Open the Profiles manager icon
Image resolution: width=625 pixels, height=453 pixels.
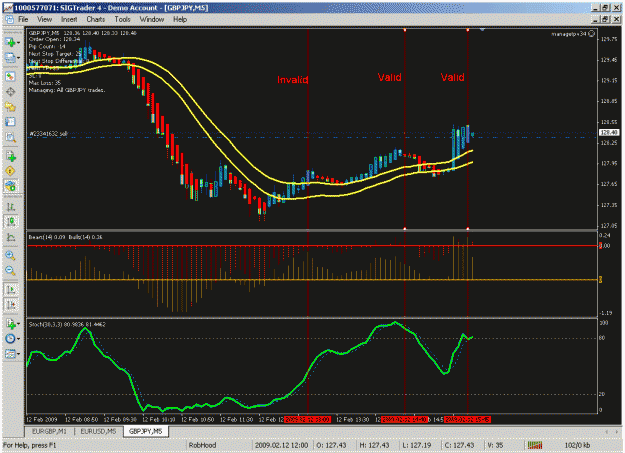tap(10, 58)
